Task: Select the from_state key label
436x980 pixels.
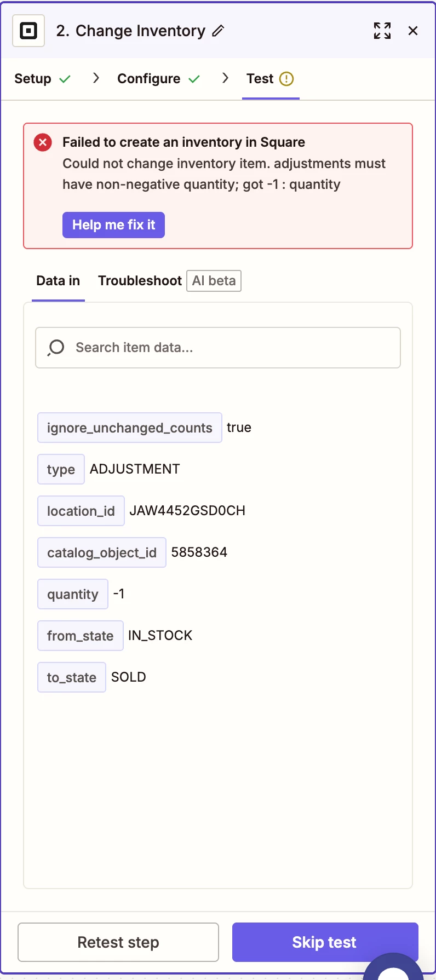Action: click(x=81, y=636)
